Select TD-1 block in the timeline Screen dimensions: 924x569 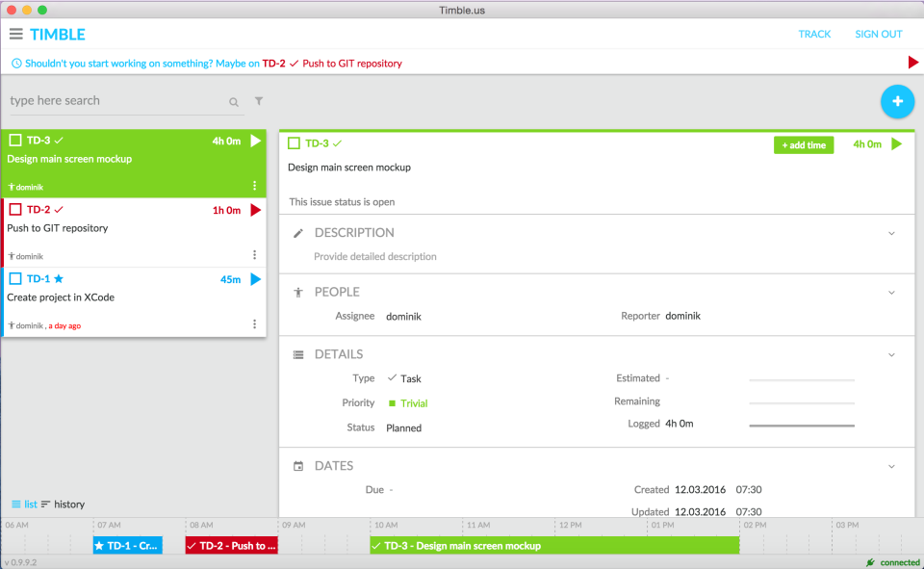128,546
